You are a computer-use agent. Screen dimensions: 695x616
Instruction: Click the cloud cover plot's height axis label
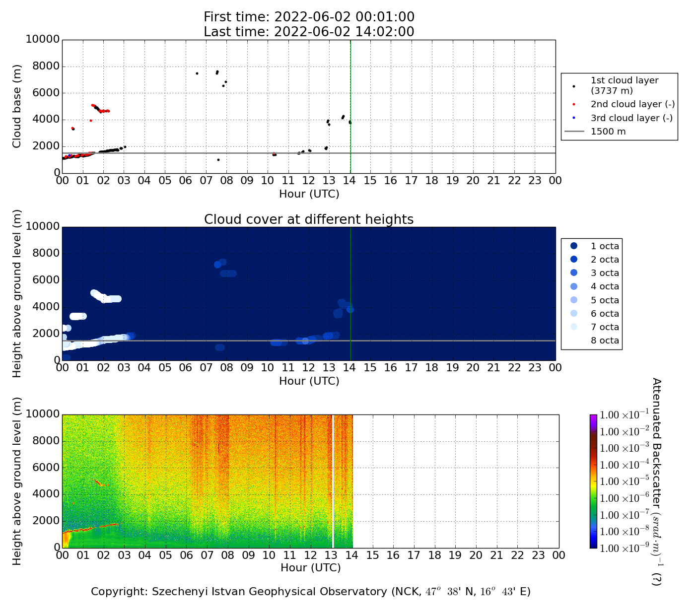point(17,293)
